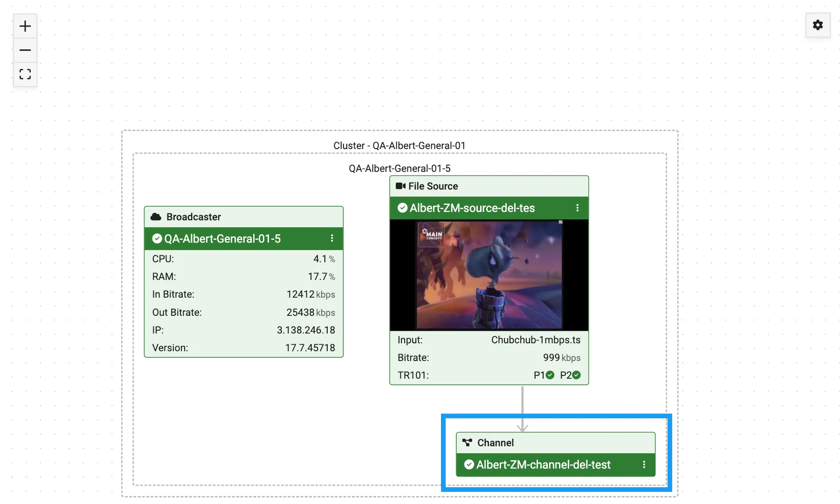Click the Cluster - QA-Albert-General-01 label
The height and width of the screenshot is (504, 840).
[399, 145]
